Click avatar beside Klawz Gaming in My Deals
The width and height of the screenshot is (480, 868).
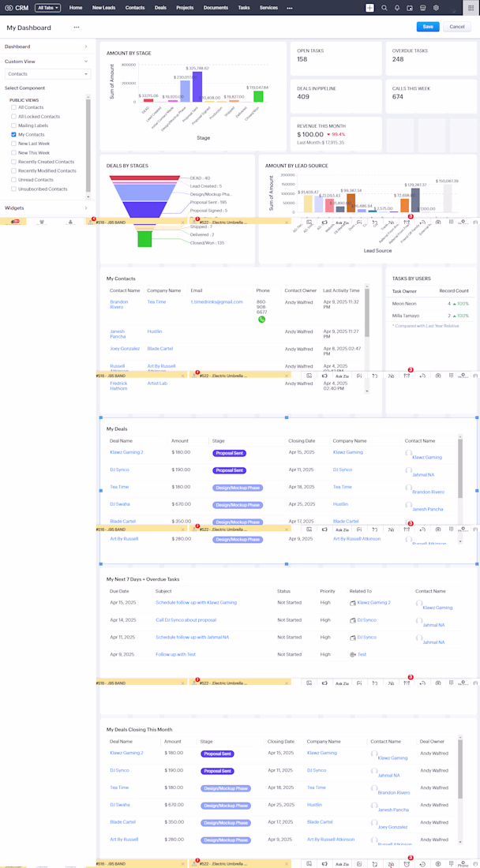(x=409, y=453)
